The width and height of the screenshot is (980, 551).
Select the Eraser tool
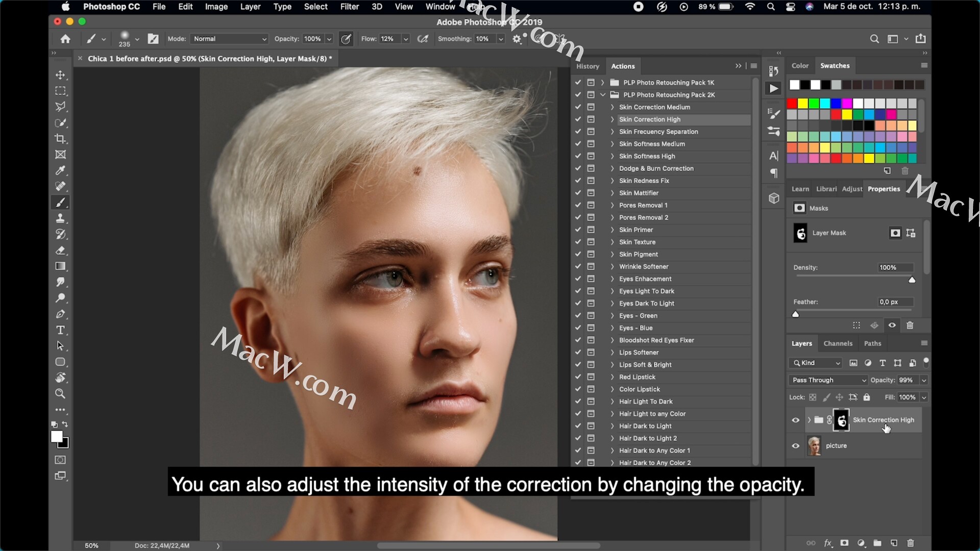tap(60, 251)
